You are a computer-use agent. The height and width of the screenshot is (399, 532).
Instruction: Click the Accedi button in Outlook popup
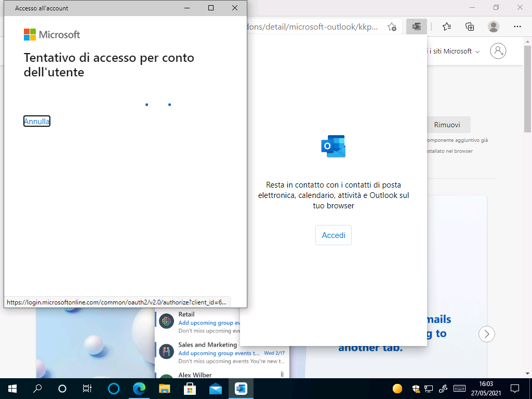[x=333, y=235]
